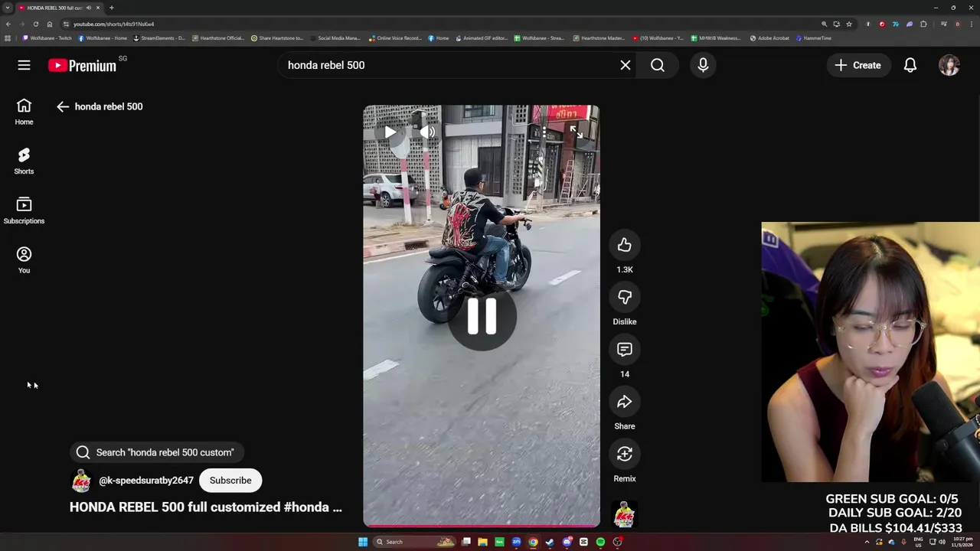Screen dimensions: 980x551
Task: Open Home in the sidebar
Action: 24,111
